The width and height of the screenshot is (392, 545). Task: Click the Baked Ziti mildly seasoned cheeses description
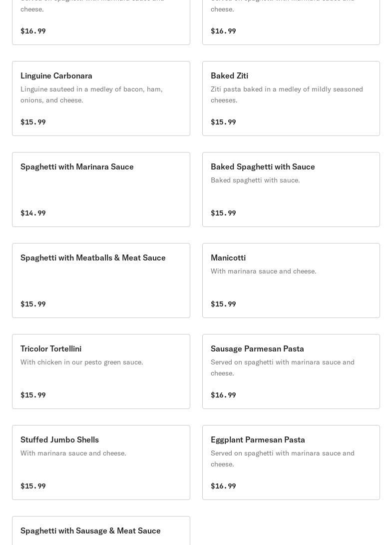click(x=287, y=94)
